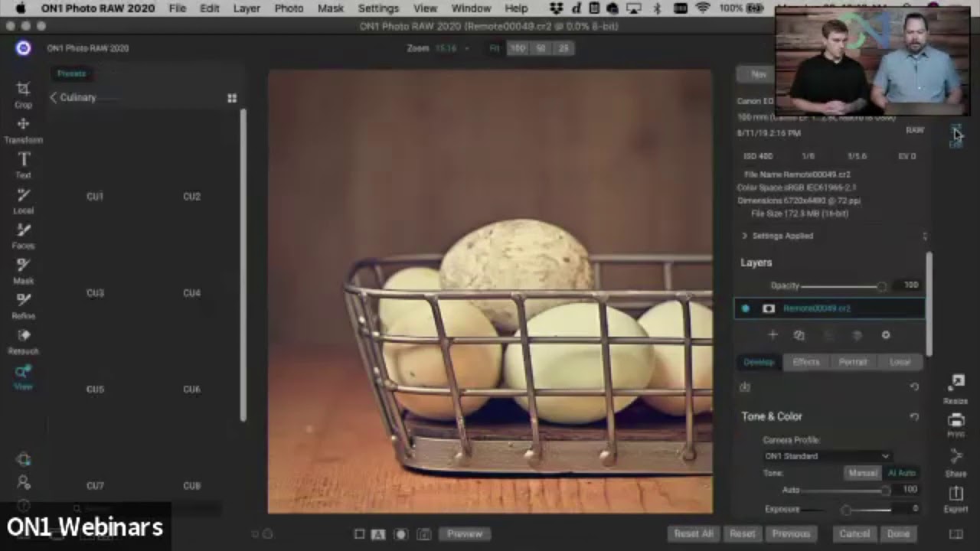The height and width of the screenshot is (551, 980).
Task: Click the Reset button
Action: point(742,534)
